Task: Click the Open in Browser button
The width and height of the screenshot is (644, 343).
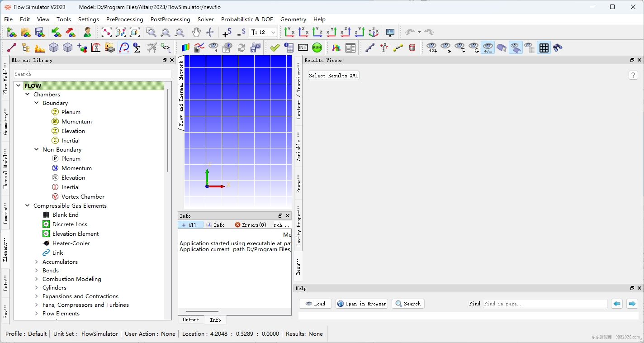Action: point(361,304)
